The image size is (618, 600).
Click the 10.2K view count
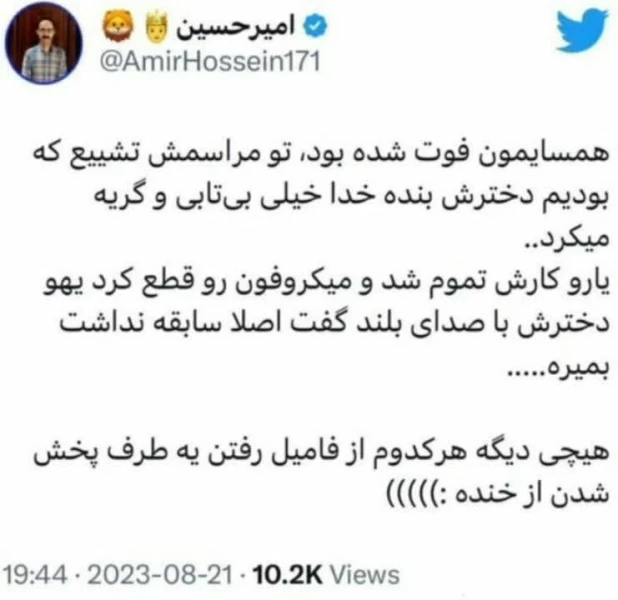point(287,575)
